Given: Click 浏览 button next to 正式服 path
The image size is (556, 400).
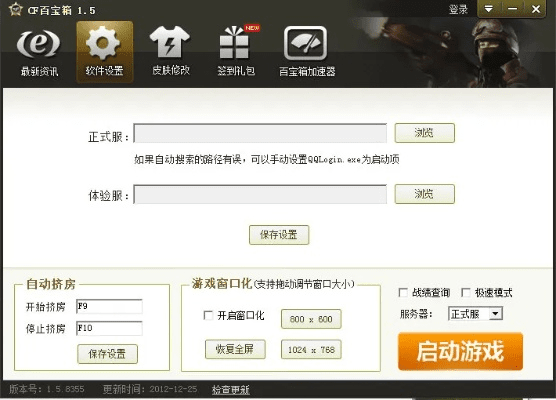Looking at the screenshot, I should tap(424, 133).
